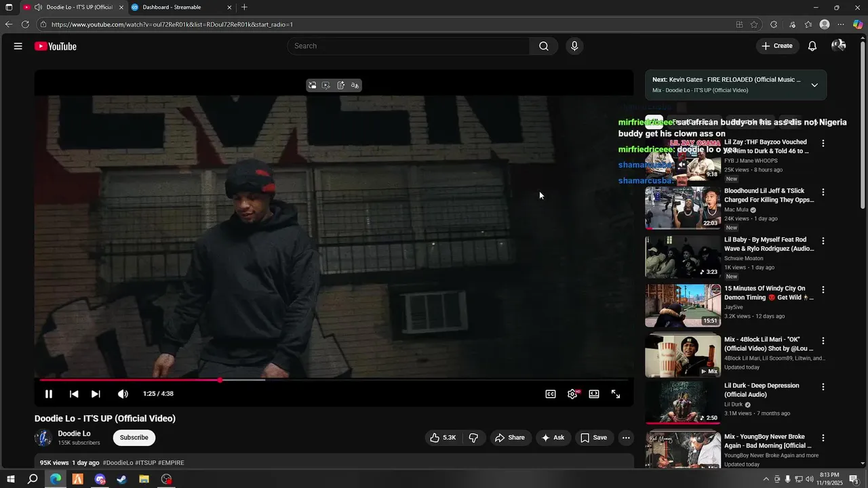The width and height of the screenshot is (868, 488).
Task: Click the #DoodieLo hashtag
Action: (x=118, y=463)
